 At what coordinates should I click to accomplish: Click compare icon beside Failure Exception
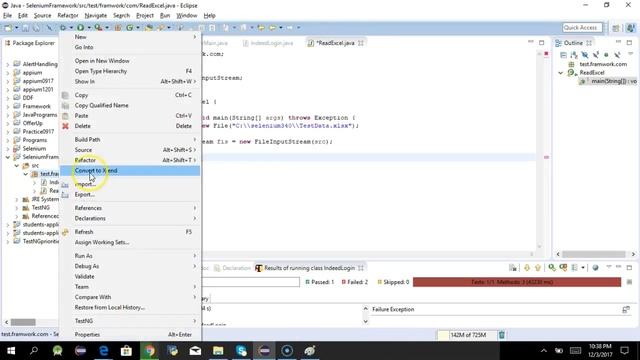(626, 309)
